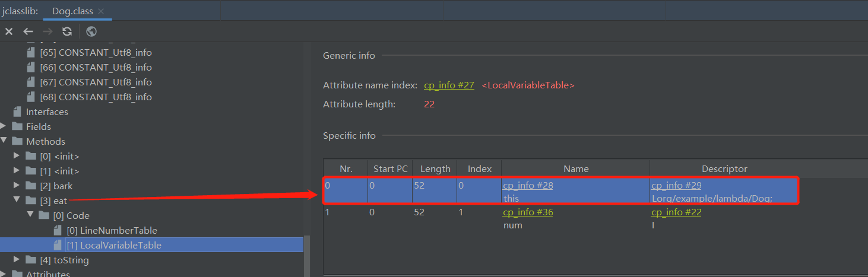Close the jclasslib tool window with X icon
This screenshot has width=868, height=277.
9,31
